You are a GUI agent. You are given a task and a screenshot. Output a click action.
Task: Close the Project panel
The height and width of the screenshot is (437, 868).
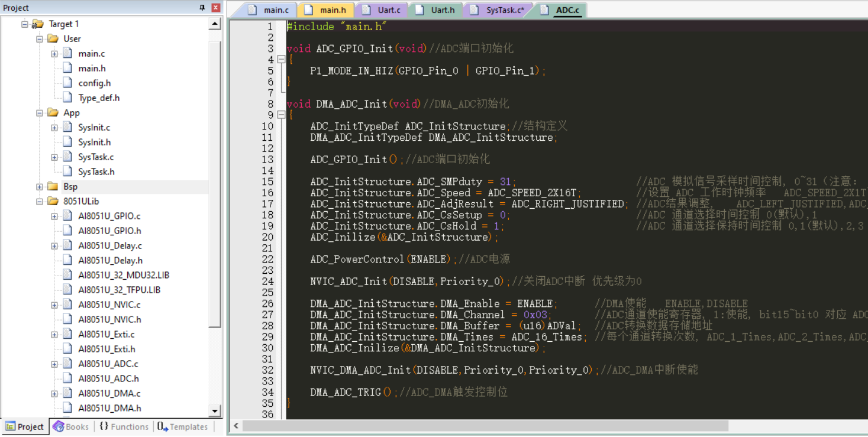click(x=216, y=8)
